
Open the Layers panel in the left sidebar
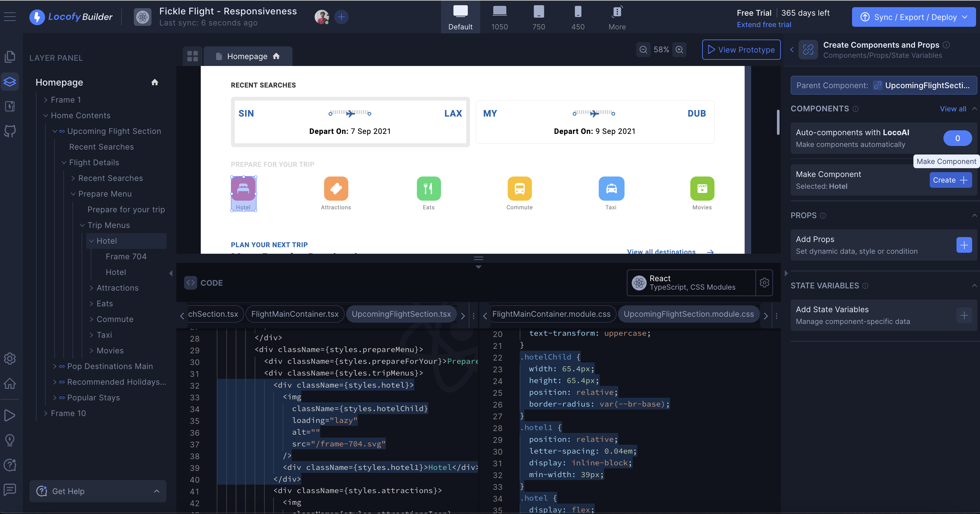pos(10,81)
